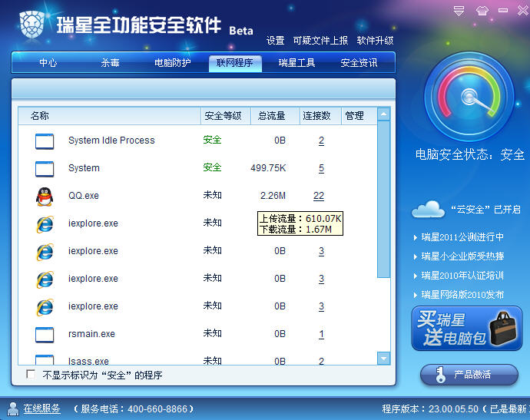Click the 499.75K traffic value
This screenshot has width=530, height=420.
click(x=268, y=168)
